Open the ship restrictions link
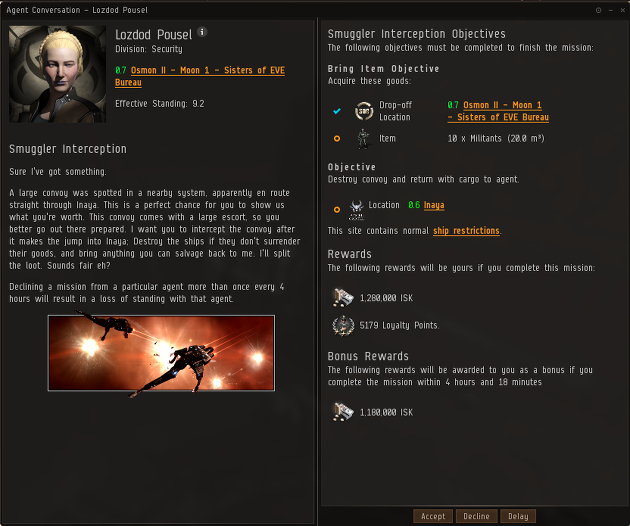The width and height of the screenshot is (630, 526). 466,231
